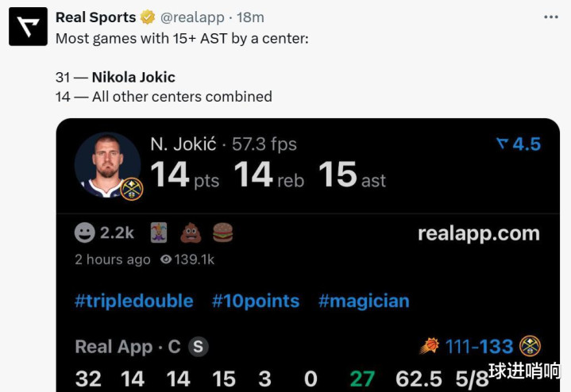The image size is (571, 392).
Task: Click the S badge beside Real App C
Action: pos(199,347)
